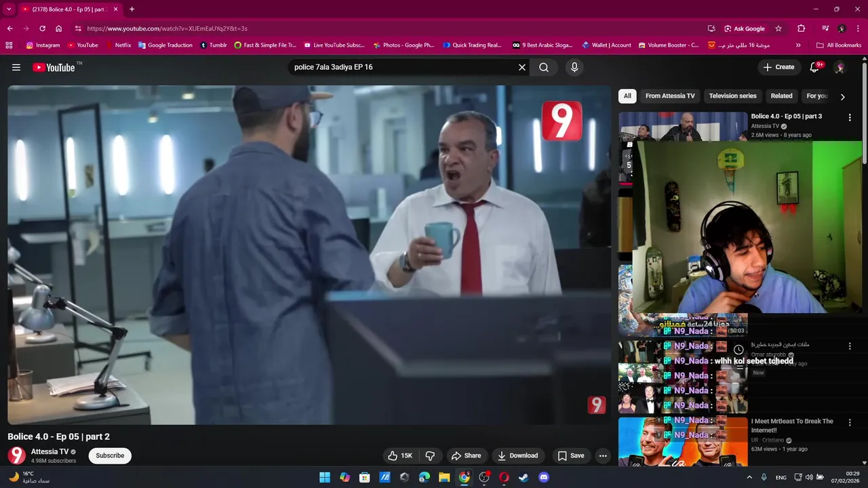Bookmark this page with the star
This screenshot has width=868, height=488.
[778, 28]
